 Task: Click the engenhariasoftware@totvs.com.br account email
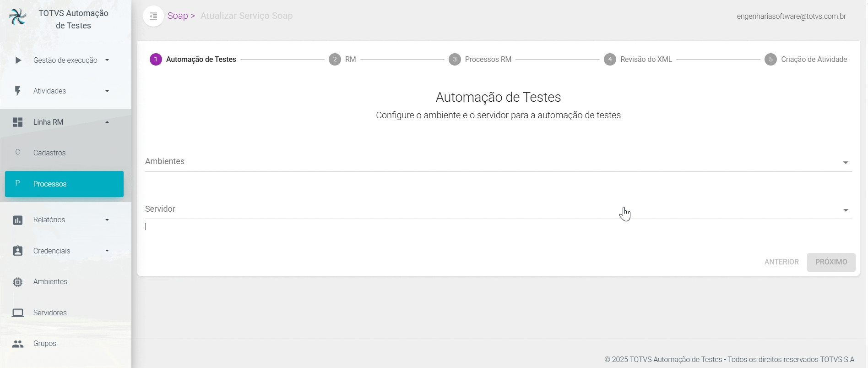pyautogui.click(x=791, y=16)
